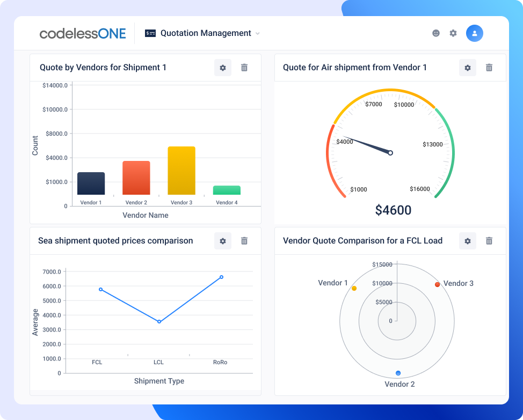Click the $5000 radar ring label

coord(384,302)
